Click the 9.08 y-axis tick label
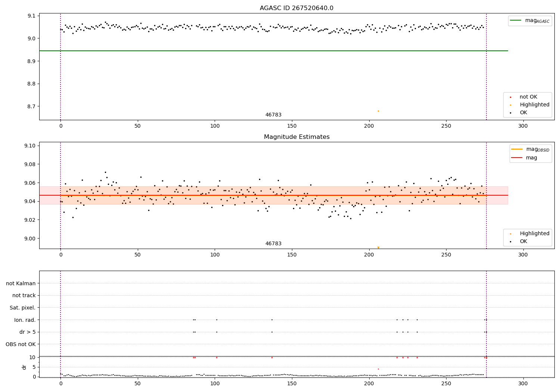Image resolution: width=560 pixels, height=392 pixels. coord(29,164)
